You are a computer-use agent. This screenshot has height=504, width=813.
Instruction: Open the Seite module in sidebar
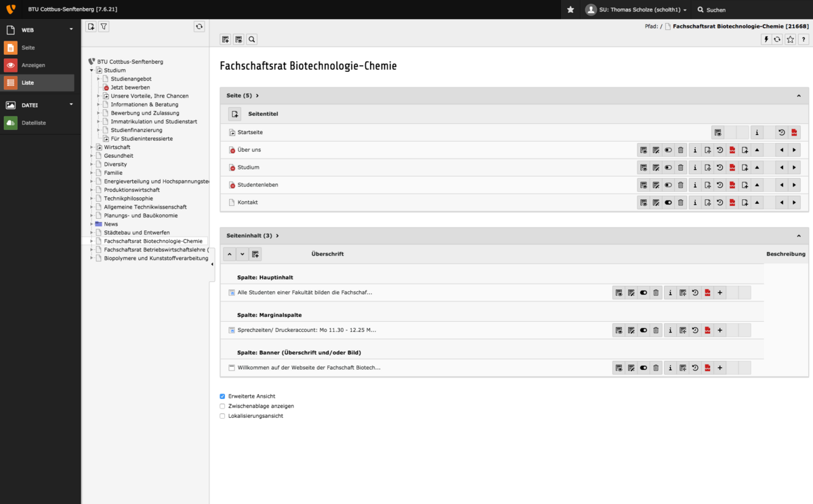point(28,47)
